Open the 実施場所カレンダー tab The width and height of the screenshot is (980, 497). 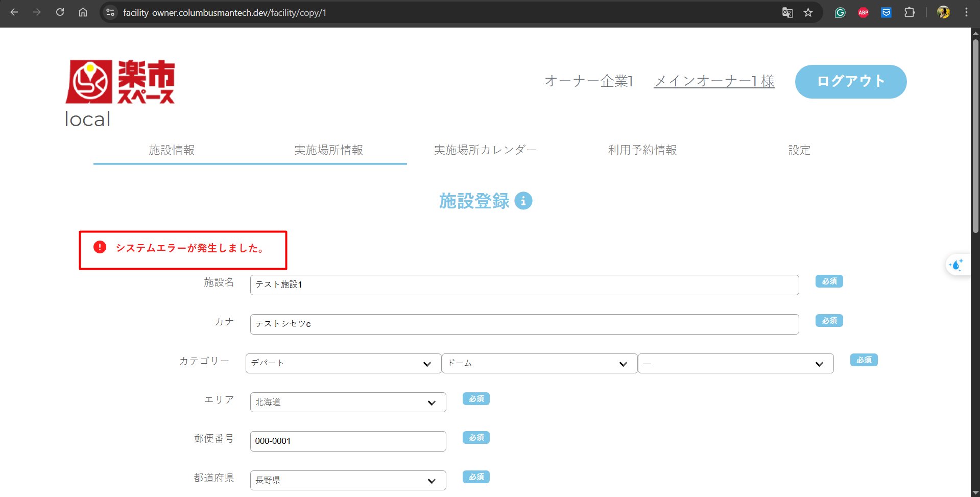[485, 150]
